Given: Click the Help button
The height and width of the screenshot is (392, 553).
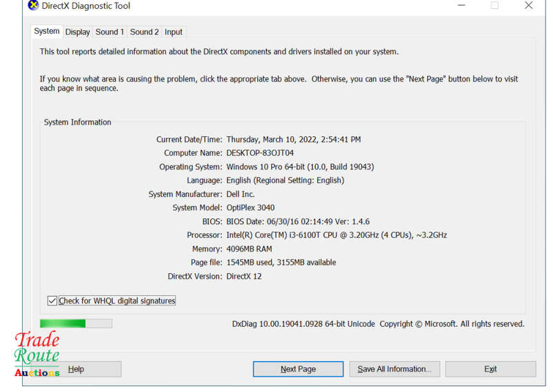Looking at the screenshot, I should click(76, 369).
